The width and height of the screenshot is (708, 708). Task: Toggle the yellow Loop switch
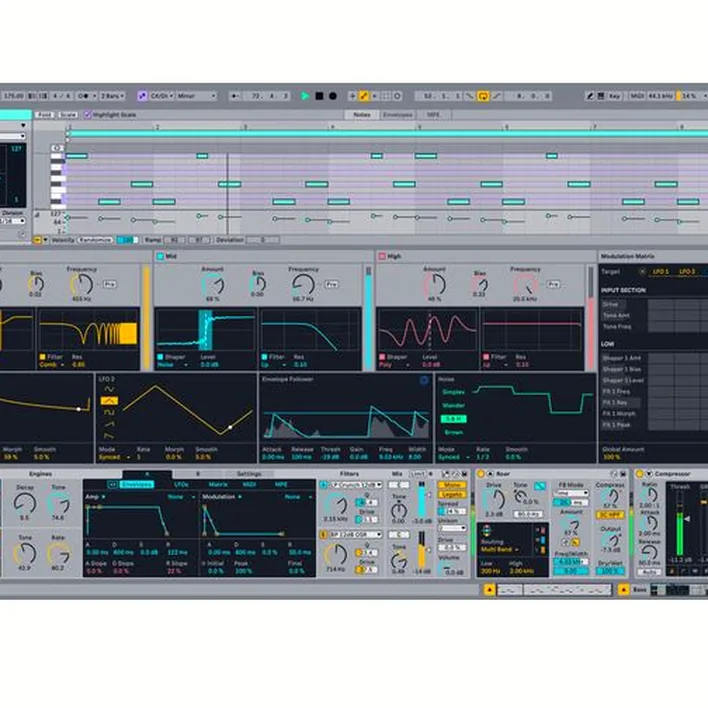point(483,96)
